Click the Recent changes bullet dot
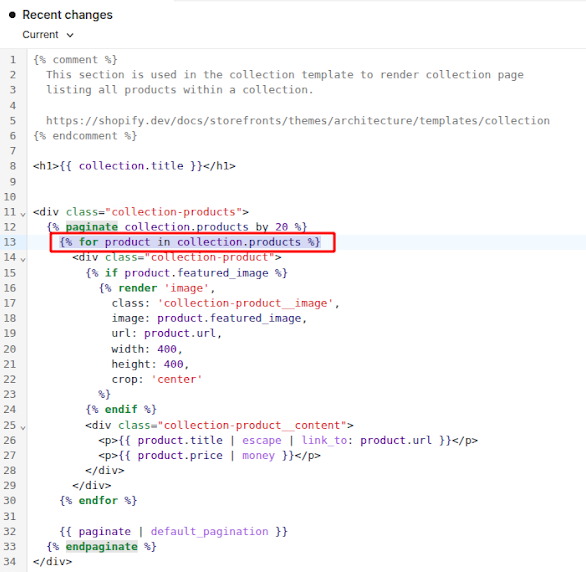The height and width of the screenshot is (572, 586). (x=12, y=15)
